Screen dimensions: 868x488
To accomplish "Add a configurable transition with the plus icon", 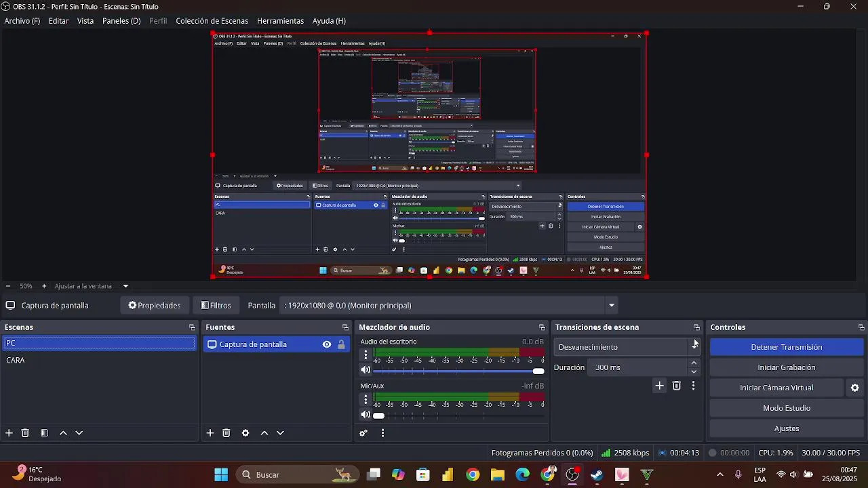I will pos(659,386).
